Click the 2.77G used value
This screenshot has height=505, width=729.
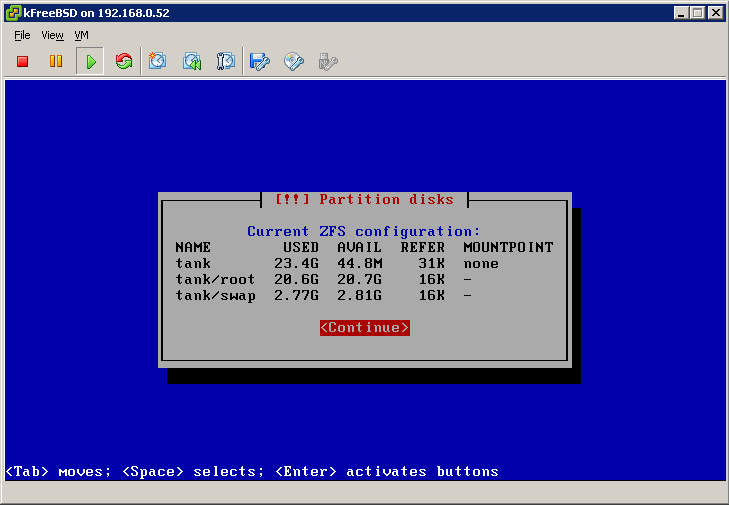(x=296, y=296)
